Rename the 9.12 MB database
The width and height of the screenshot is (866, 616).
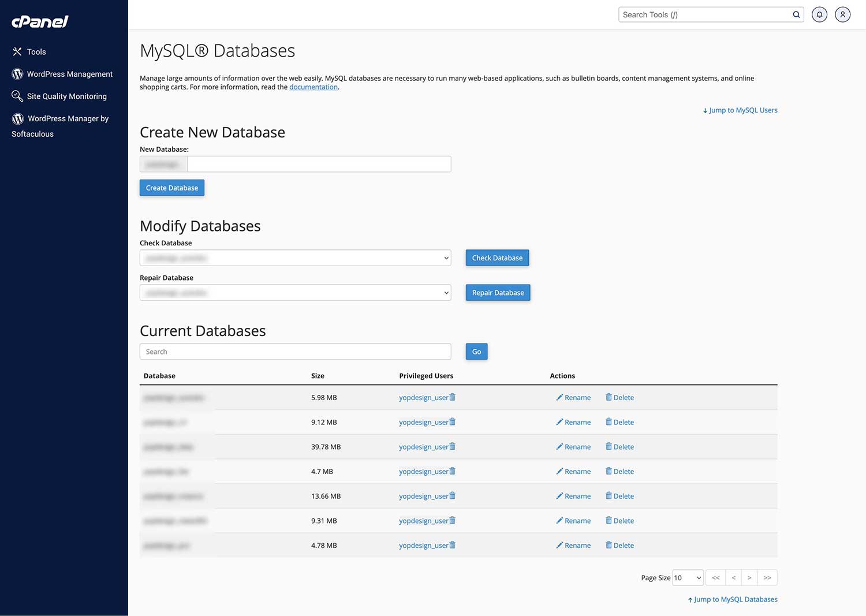point(573,423)
